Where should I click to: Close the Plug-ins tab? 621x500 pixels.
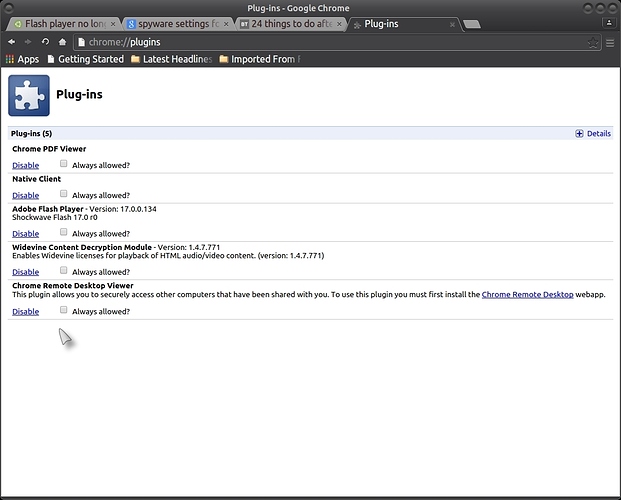[x=452, y=25]
